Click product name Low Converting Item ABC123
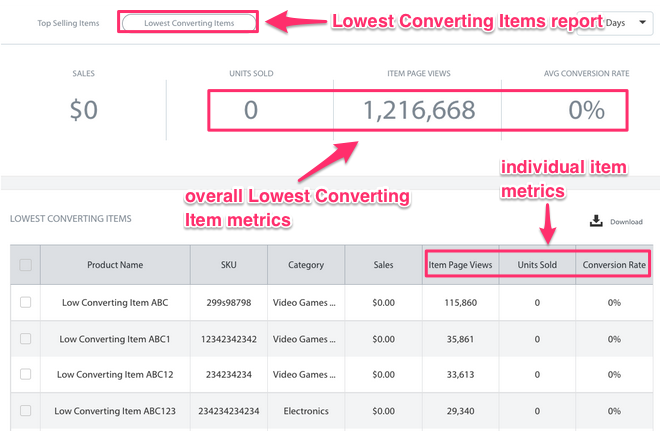The height and width of the screenshot is (435, 660). [x=115, y=411]
